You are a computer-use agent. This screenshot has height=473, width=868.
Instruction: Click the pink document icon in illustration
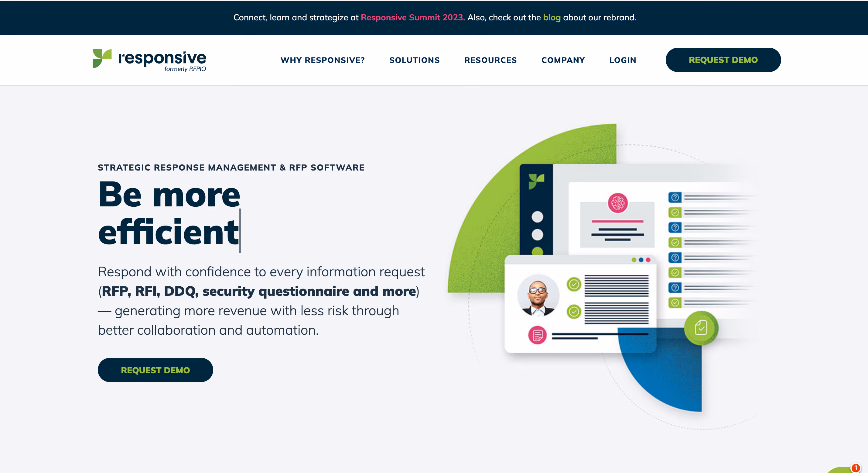coord(538,335)
